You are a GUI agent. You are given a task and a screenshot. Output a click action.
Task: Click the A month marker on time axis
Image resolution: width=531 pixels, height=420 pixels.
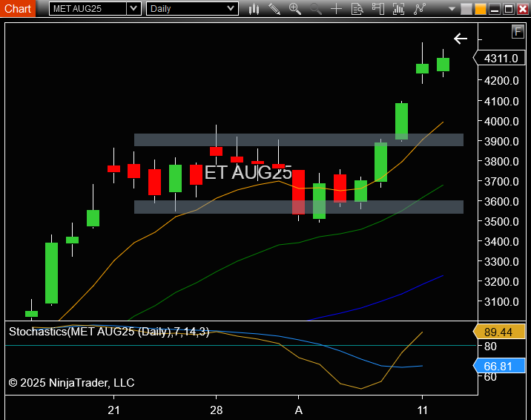click(298, 410)
